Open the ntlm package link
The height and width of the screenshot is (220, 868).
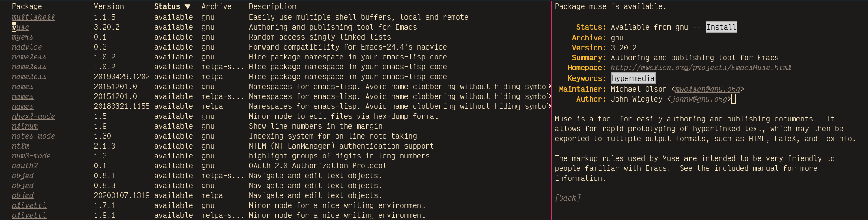click(20, 146)
